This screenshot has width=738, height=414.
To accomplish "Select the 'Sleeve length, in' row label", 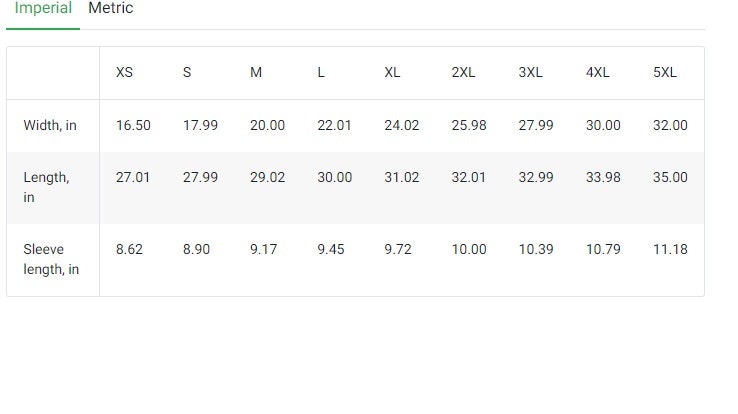I will 51,259.
